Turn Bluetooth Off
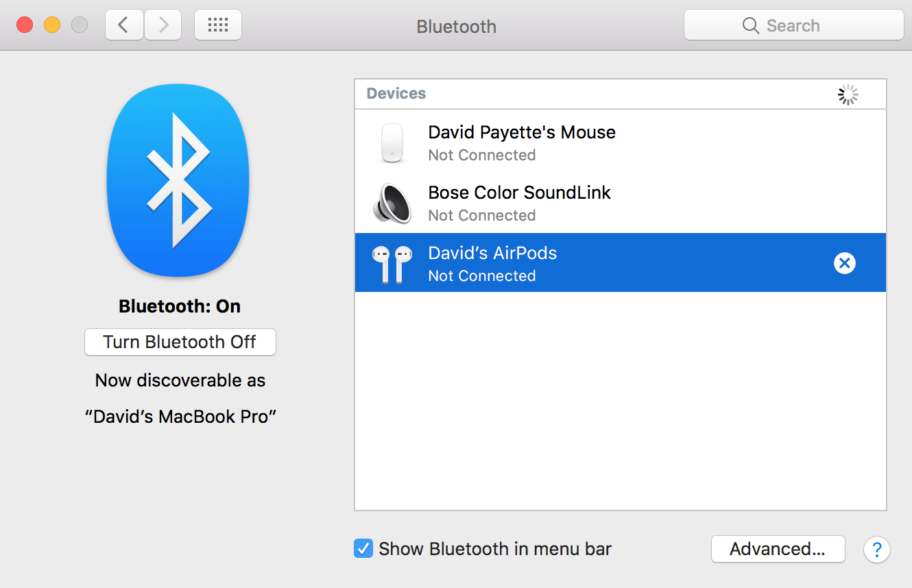 coord(180,342)
